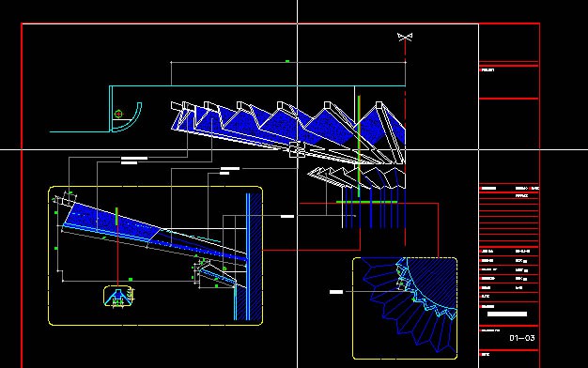Select the crosshair cursor intersection point
The width and height of the screenshot is (588, 368).
coord(298,149)
